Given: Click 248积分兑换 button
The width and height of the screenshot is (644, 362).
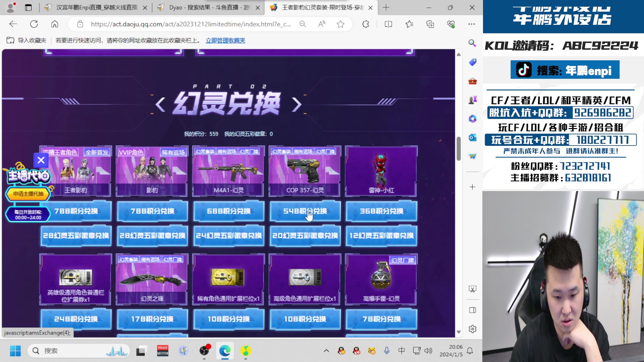Looking at the screenshot, I should (x=76, y=319).
